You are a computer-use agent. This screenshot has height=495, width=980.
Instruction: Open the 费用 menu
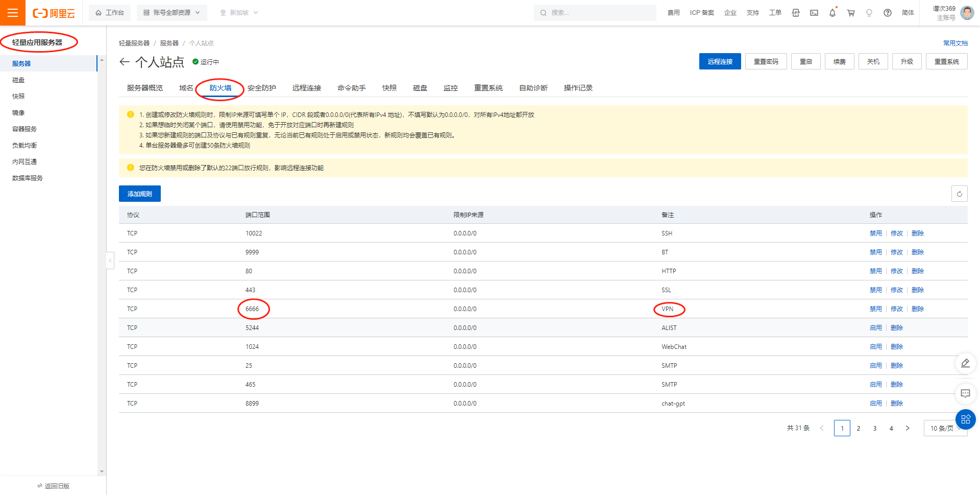(674, 13)
